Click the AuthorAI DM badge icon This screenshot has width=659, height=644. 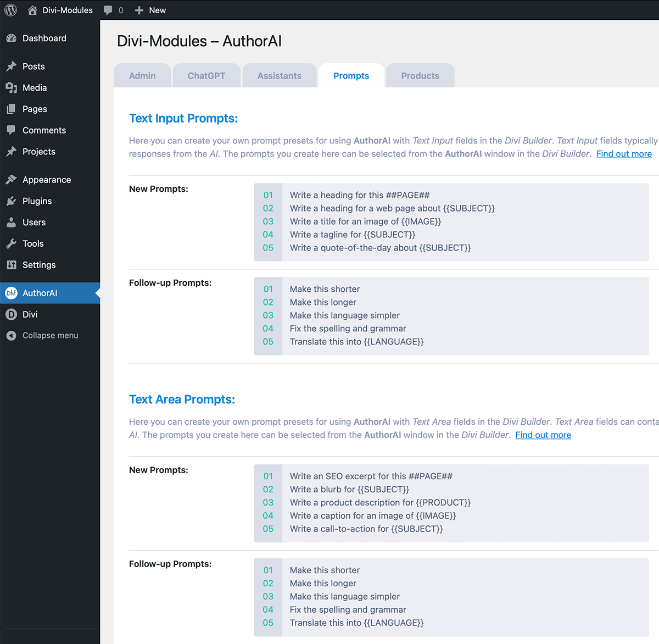tap(11, 293)
